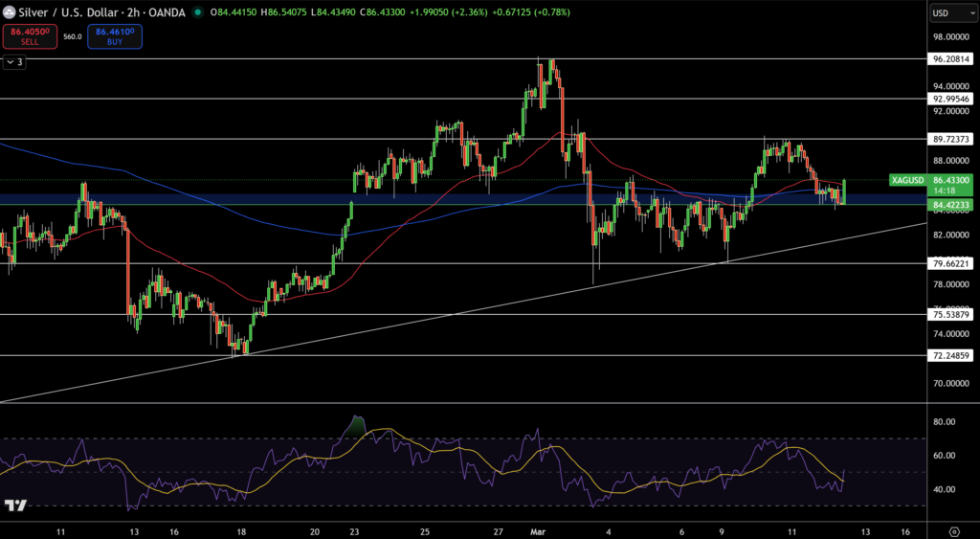The image size is (980, 539).
Task: Click the RSI 60.00 scale label
Action: (946, 456)
